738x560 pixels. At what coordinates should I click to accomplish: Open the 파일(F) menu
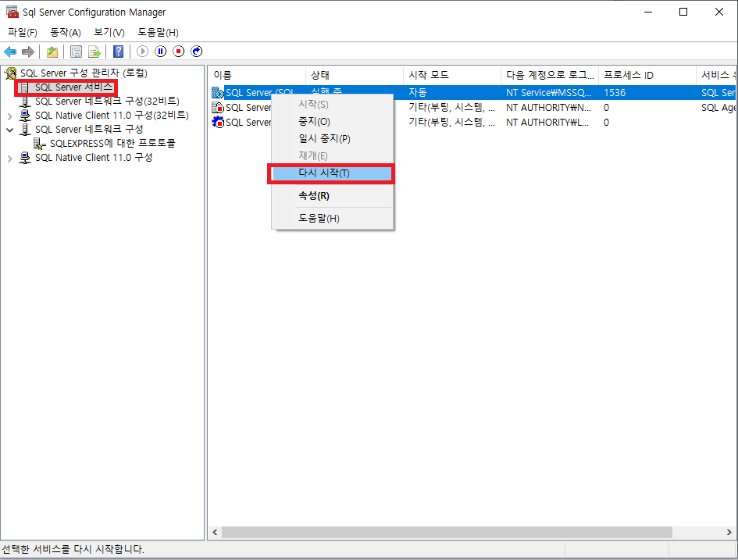[23, 33]
